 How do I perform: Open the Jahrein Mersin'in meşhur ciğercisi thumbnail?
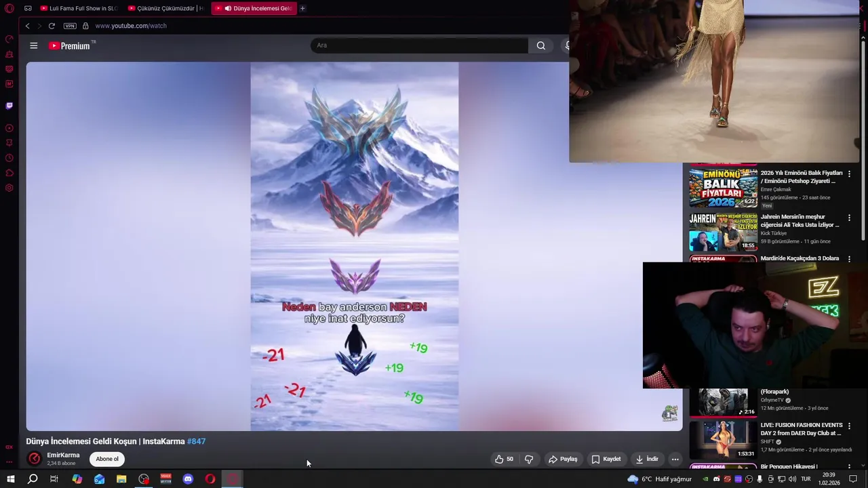723,232
